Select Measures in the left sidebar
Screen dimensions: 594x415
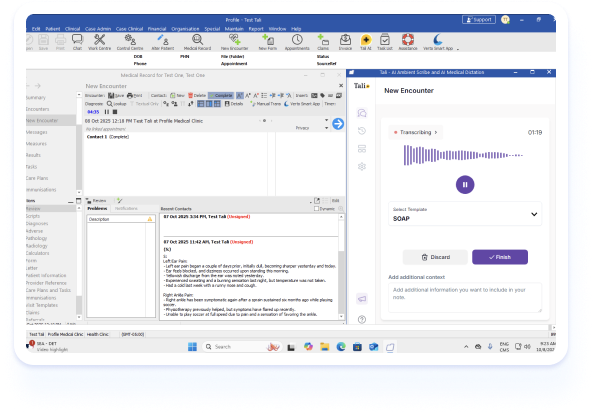[x=36, y=144]
